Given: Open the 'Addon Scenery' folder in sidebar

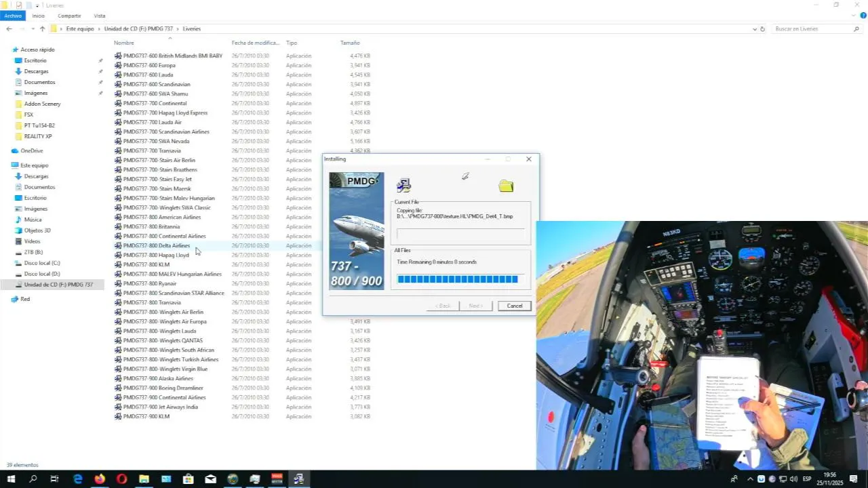Looking at the screenshot, I should 42,104.
